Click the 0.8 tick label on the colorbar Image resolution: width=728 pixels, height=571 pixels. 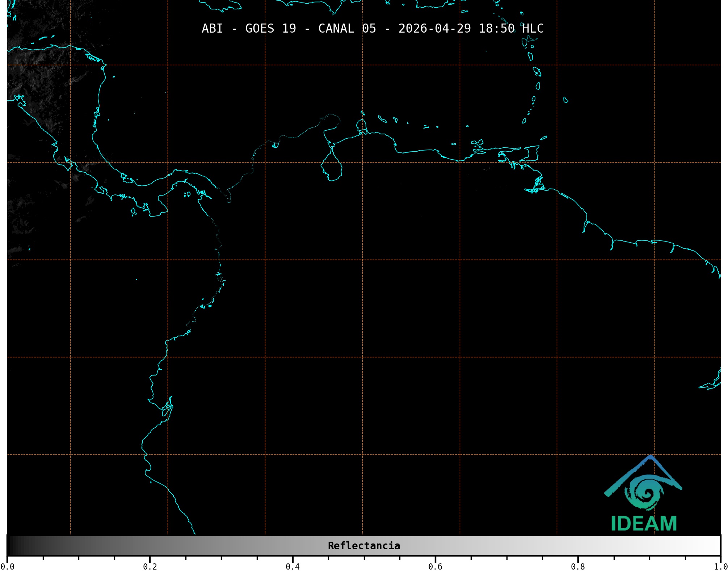(x=578, y=566)
